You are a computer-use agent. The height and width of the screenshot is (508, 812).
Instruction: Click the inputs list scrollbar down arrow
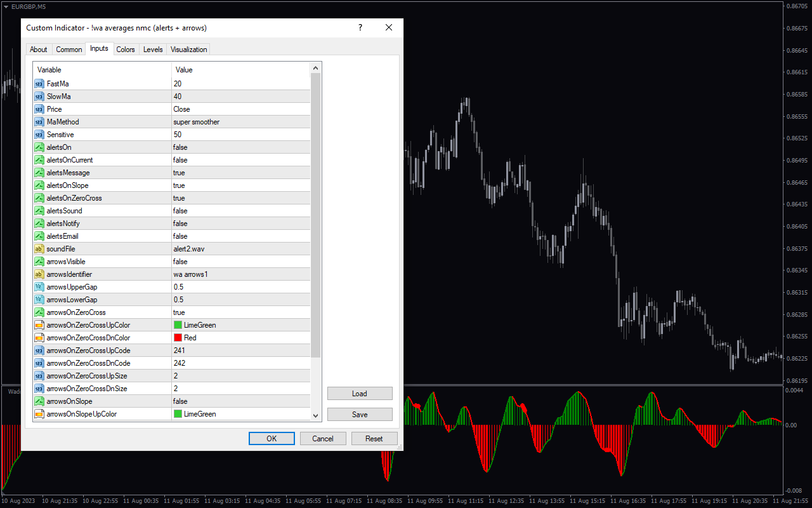click(x=316, y=415)
